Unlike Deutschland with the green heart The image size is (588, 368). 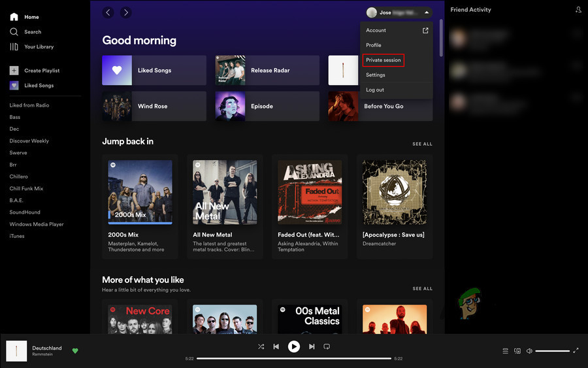coord(75,351)
